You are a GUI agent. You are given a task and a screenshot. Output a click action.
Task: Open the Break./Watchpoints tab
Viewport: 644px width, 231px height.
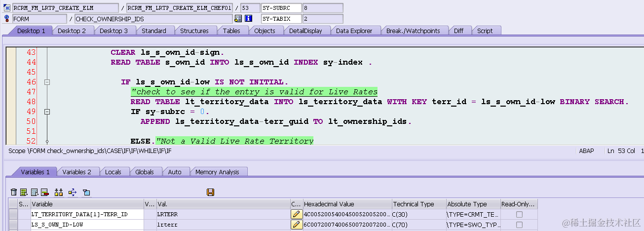pos(413,31)
